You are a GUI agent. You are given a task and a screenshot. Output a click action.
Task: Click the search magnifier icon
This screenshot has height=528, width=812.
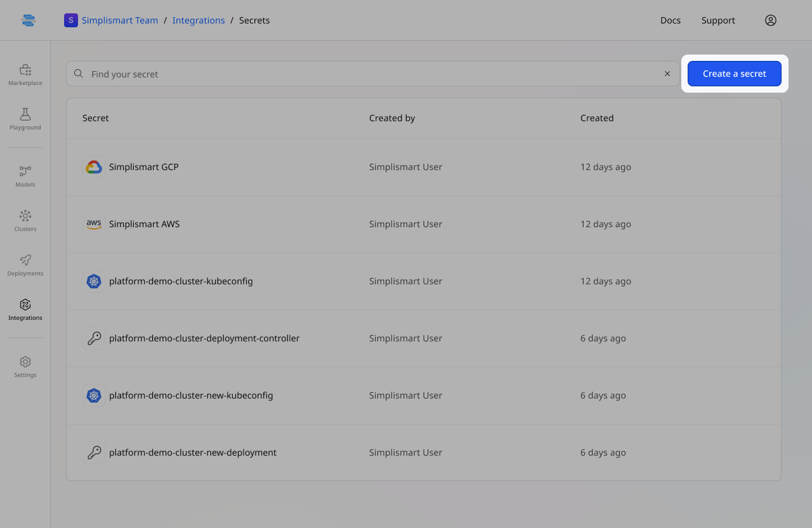click(x=79, y=74)
